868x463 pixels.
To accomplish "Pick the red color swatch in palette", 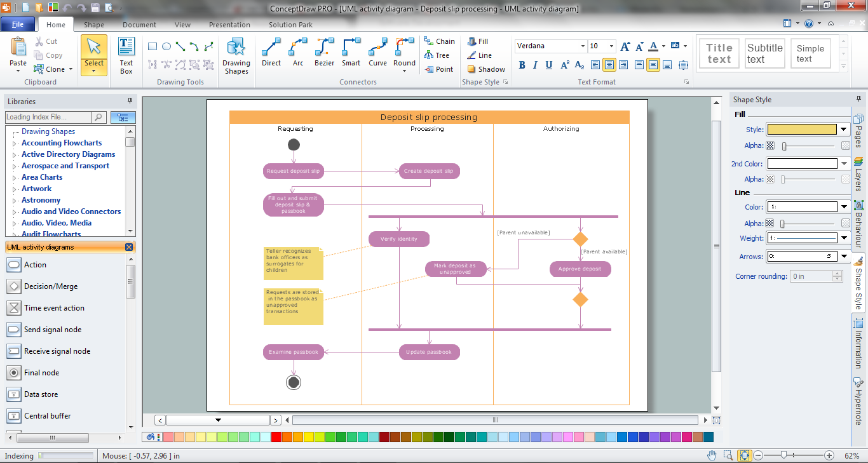I will click(x=276, y=437).
